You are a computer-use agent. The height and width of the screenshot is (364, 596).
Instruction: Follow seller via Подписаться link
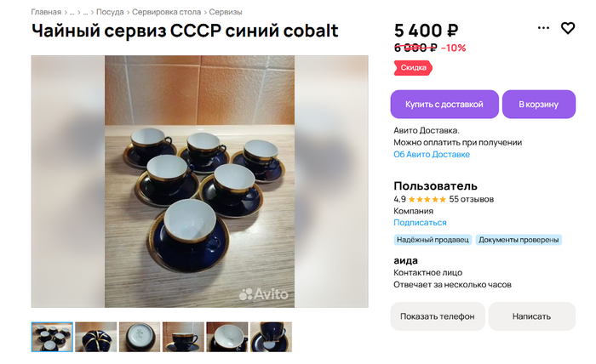pyautogui.click(x=420, y=223)
